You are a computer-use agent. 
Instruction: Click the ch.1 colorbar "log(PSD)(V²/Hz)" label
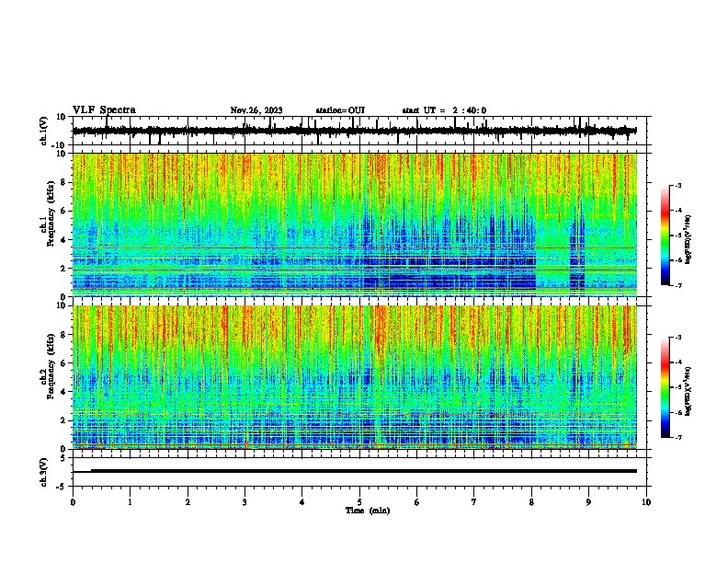pyautogui.click(x=688, y=240)
